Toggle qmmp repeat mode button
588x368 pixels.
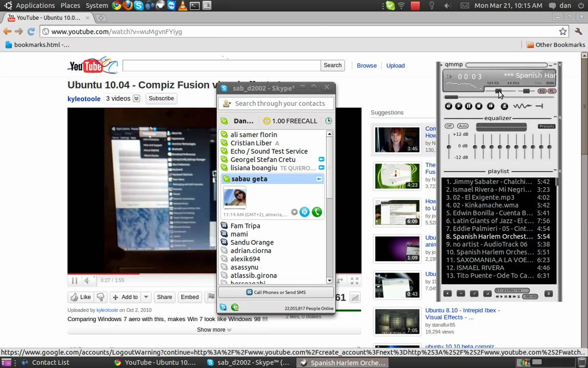(x=539, y=106)
